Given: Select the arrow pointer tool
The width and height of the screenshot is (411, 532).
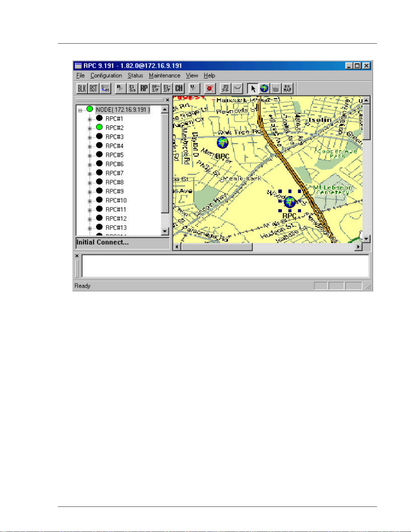Looking at the screenshot, I should point(253,88).
